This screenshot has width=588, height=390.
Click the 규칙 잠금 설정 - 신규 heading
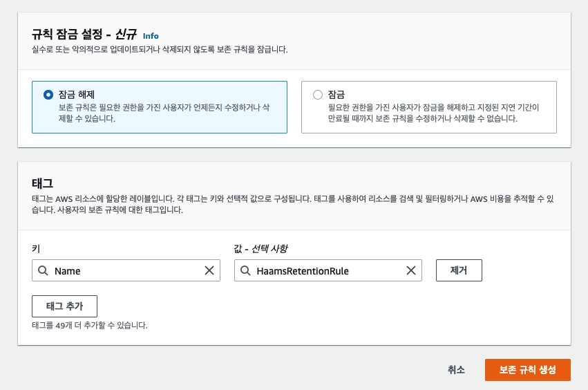pos(84,35)
